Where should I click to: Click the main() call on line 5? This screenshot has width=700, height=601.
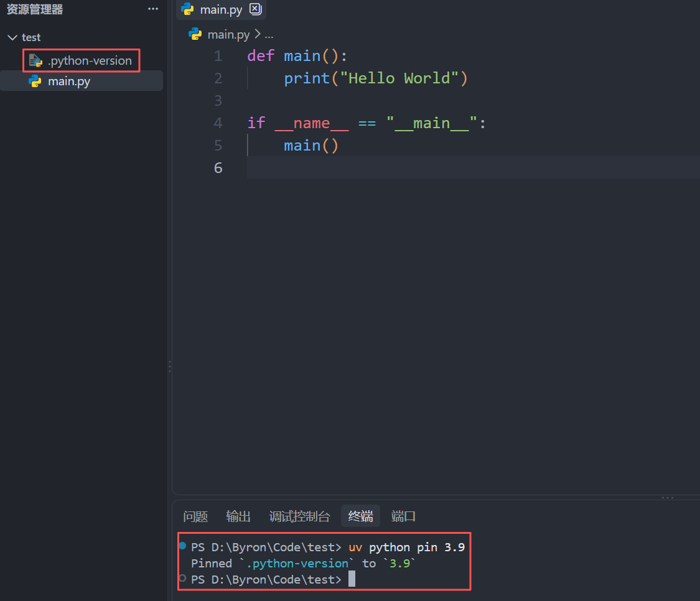(x=311, y=145)
